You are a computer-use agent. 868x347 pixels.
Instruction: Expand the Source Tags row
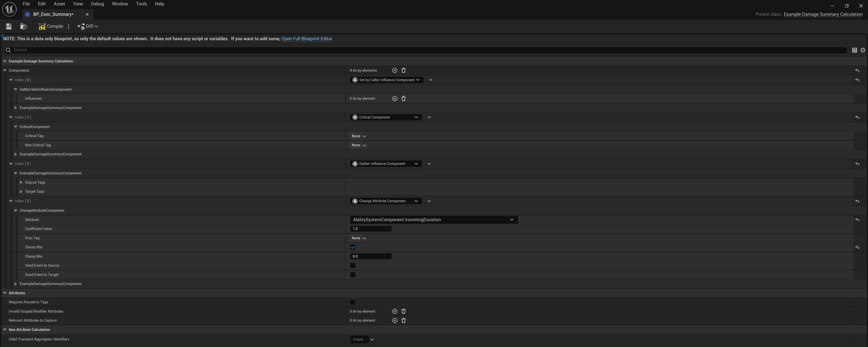pyautogui.click(x=21, y=183)
